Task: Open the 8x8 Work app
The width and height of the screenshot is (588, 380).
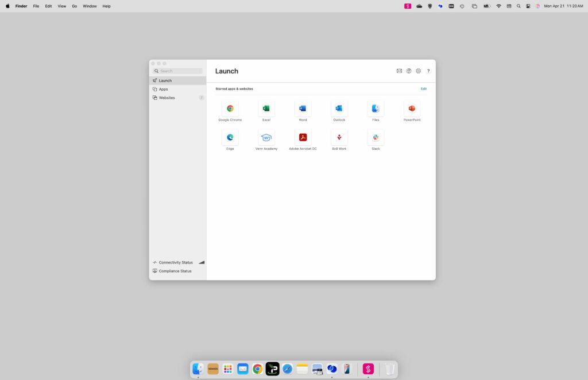Action: tap(339, 137)
